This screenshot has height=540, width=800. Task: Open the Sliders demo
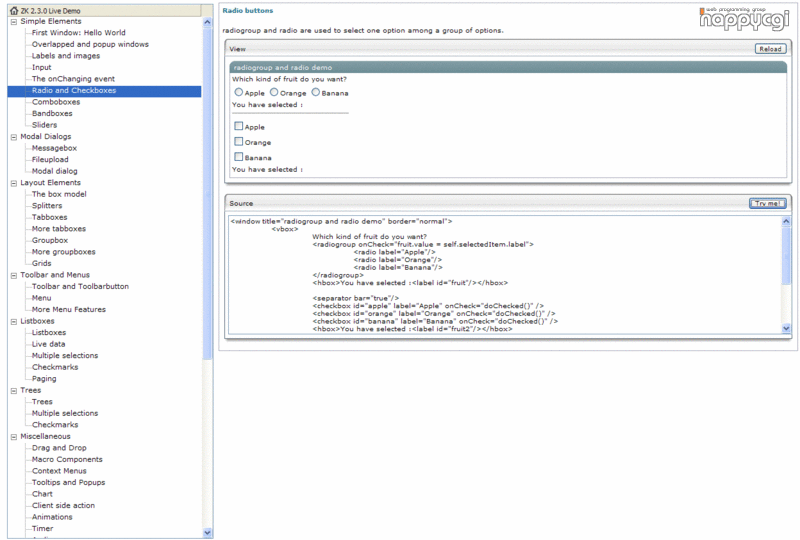point(44,125)
